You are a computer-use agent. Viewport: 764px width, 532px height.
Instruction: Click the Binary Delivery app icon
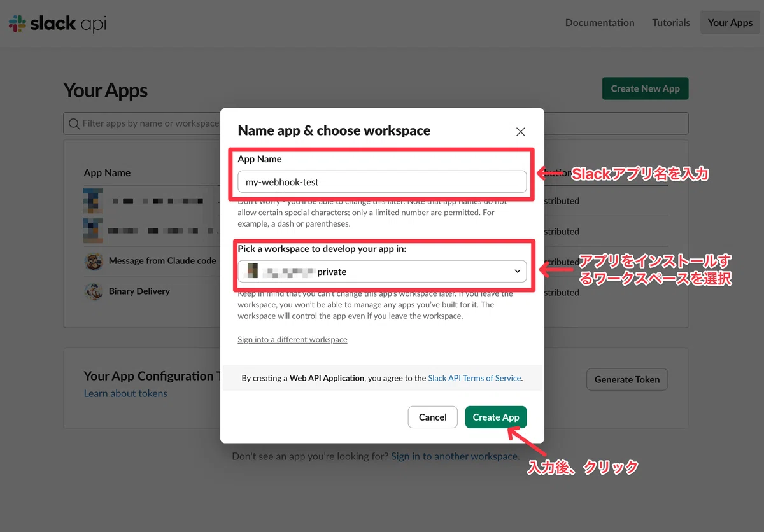[x=94, y=291]
